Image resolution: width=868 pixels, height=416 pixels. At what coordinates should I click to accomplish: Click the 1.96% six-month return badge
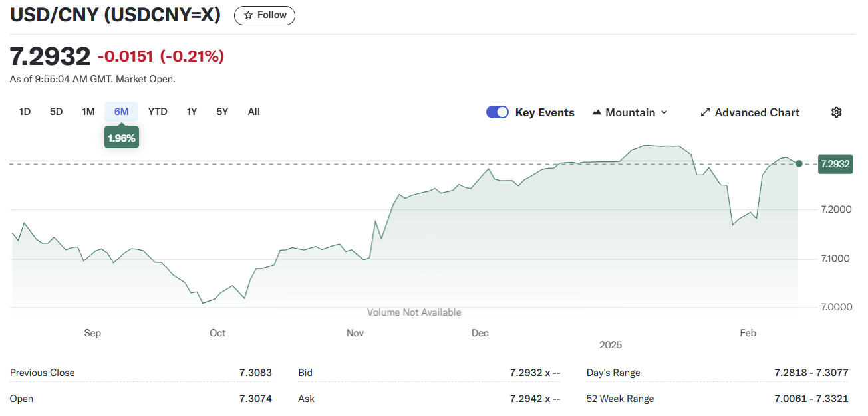(x=122, y=138)
